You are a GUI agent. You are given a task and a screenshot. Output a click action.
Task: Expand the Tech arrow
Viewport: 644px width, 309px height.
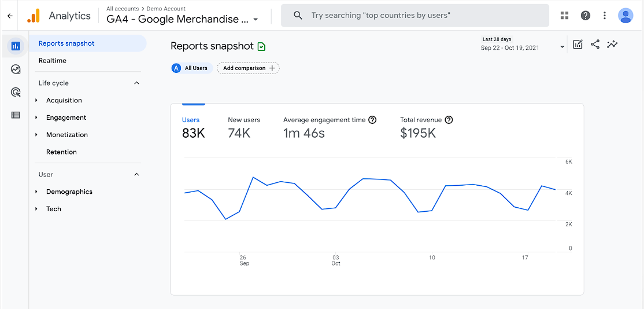36,209
